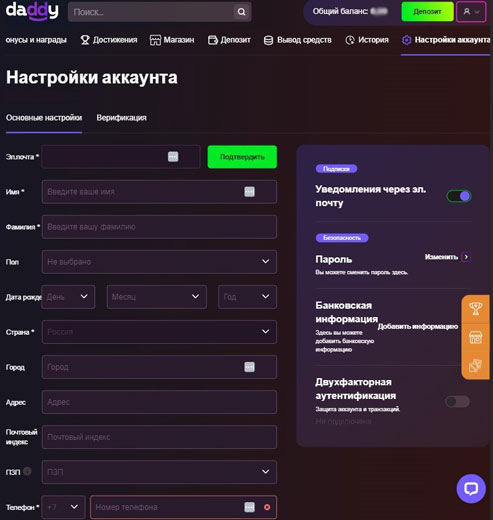Click Изменить password link

pos(441,257)
